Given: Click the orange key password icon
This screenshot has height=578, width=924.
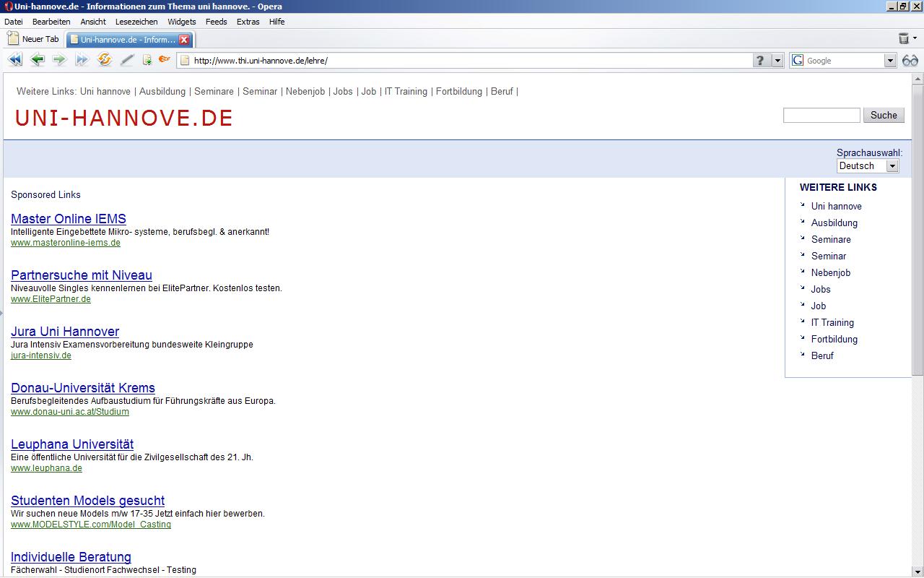Looking at the screenshot, I should [x=165, y=59].
